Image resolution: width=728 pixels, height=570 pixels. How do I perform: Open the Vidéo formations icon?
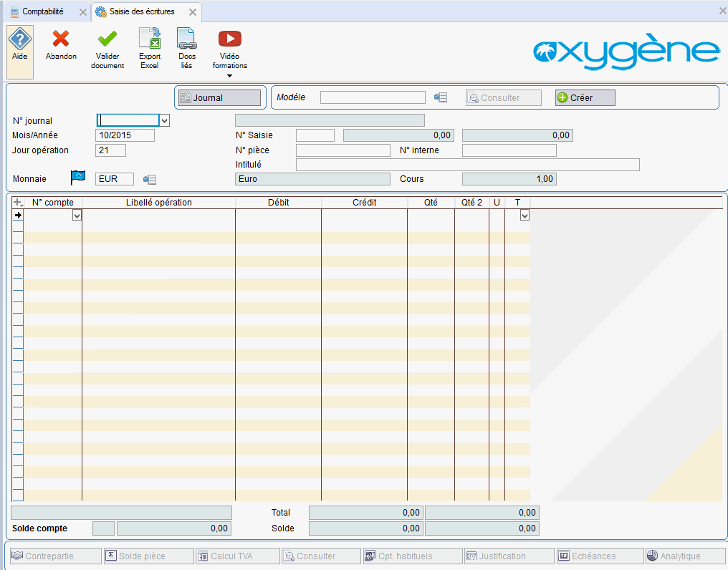point(230,39)
